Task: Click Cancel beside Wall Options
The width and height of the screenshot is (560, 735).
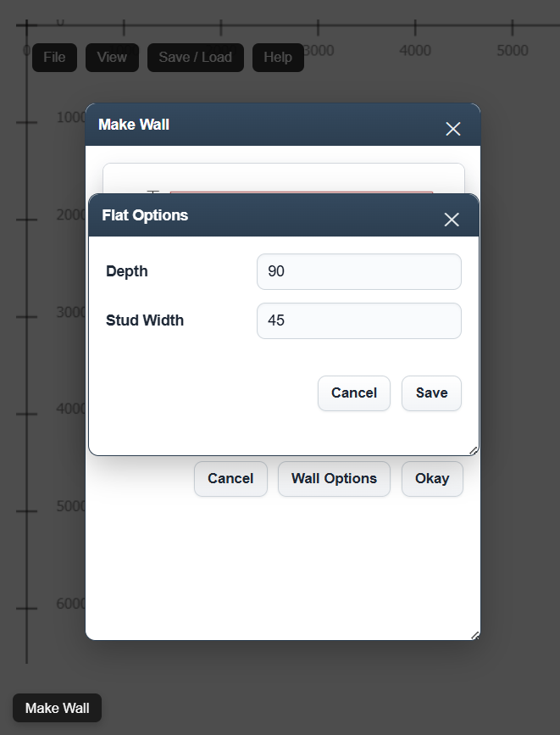Action: point(230,479)
